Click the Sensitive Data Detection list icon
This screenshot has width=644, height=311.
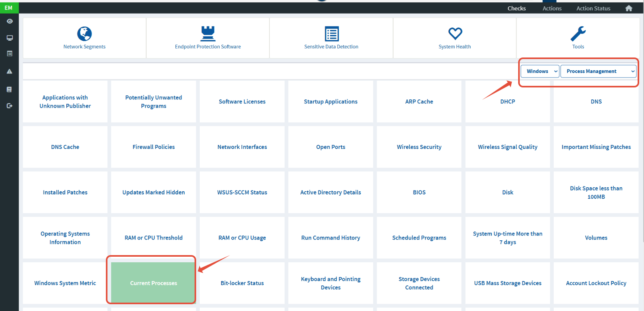tap(332, 34)
